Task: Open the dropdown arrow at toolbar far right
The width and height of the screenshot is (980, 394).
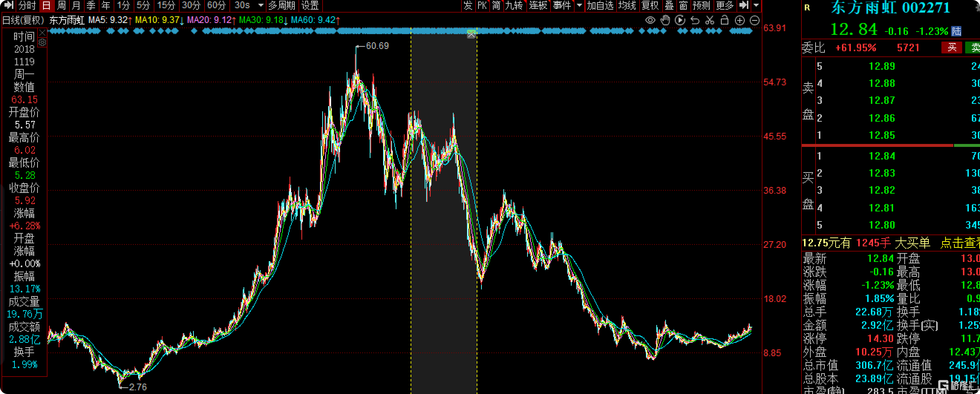Action: 756,5
